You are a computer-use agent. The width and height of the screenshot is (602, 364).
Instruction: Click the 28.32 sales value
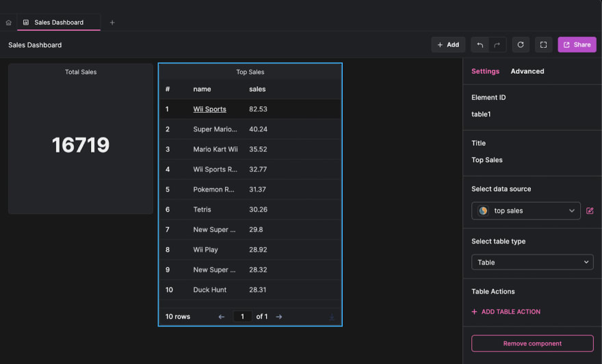point(258,270)
